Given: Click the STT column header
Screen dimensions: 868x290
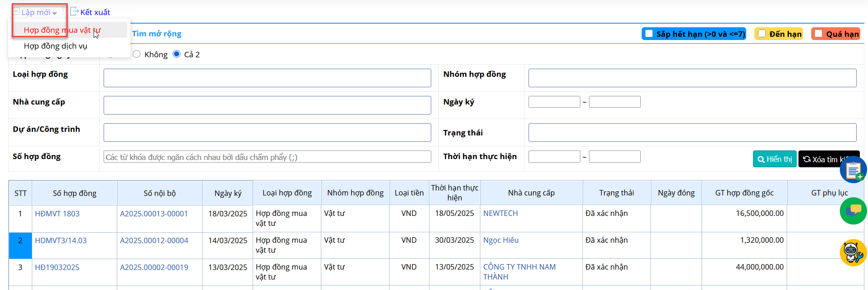Looking at the screenshot, I should click(20, 193).
